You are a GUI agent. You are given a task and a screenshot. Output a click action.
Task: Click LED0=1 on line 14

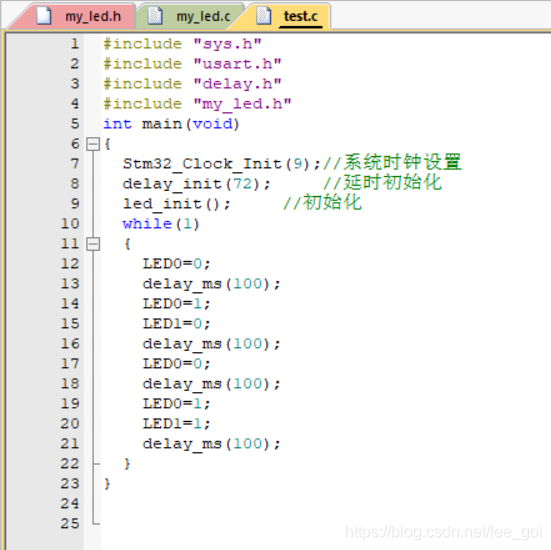[x=176, y=304]
